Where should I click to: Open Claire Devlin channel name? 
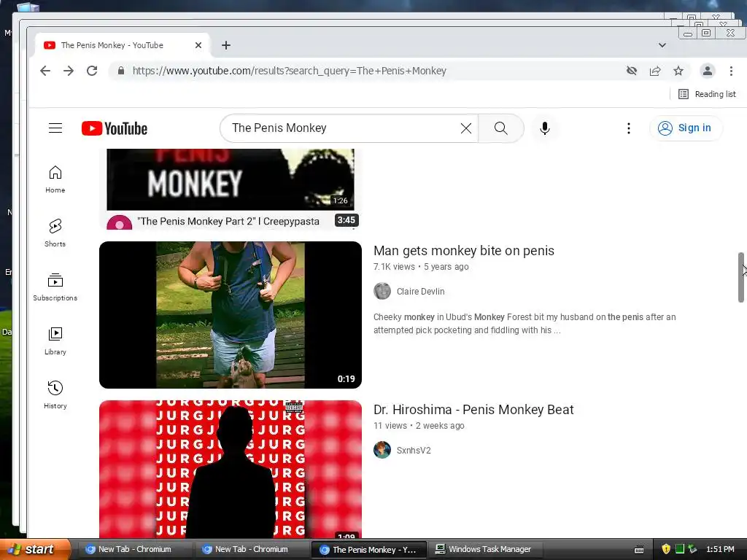[x=421, y=292]
